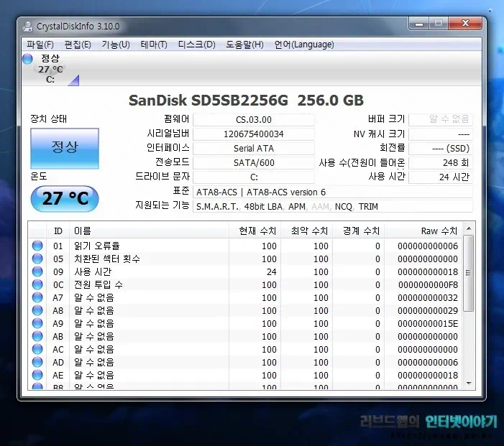Click the status orb for ID AC row

coord(37,349)
